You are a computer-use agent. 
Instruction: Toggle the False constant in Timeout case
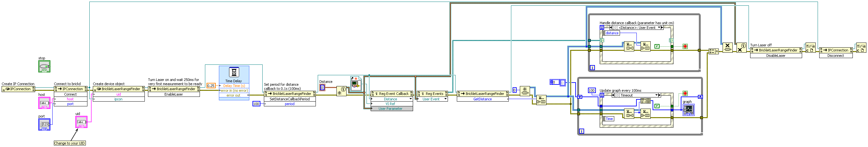657,106
